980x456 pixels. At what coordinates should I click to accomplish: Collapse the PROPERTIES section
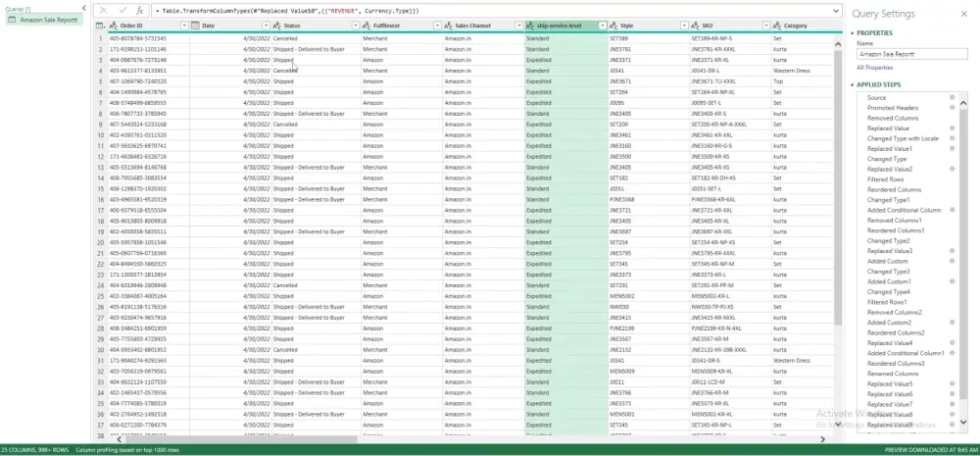pos(852,33)
